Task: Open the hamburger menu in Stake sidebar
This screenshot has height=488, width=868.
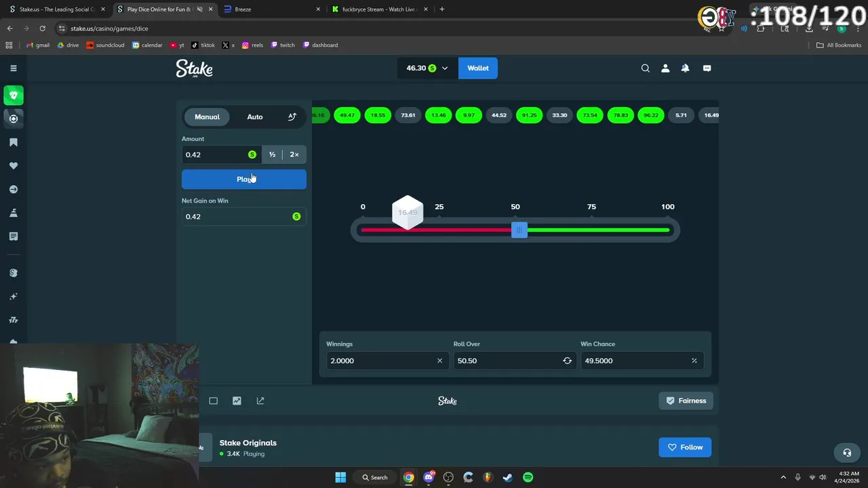Action: coord(13,68)
